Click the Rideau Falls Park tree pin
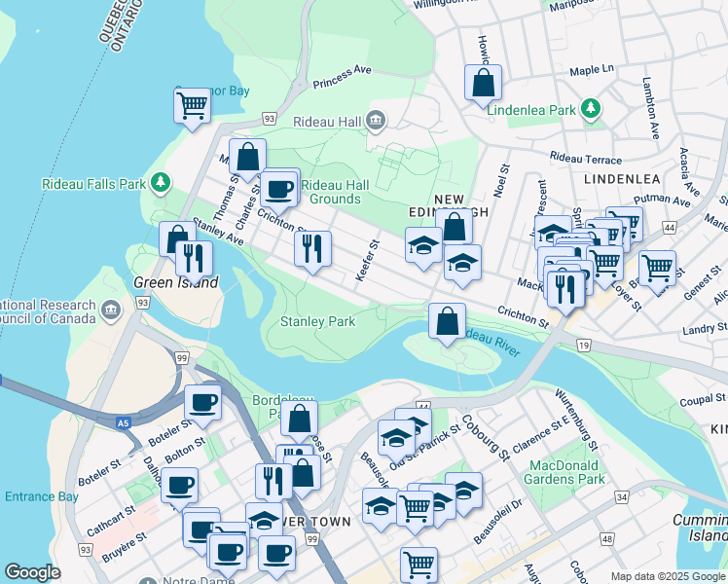The height and width of the screenshot is (584, 728). 162,182
